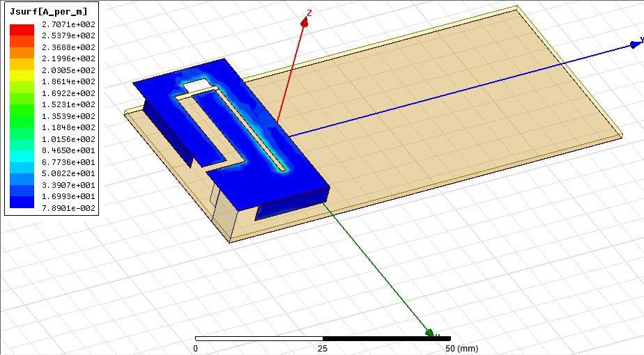644x355 pixels.
Task: Click the maximum value 2.7071e+002
Action: coord(68,24)
